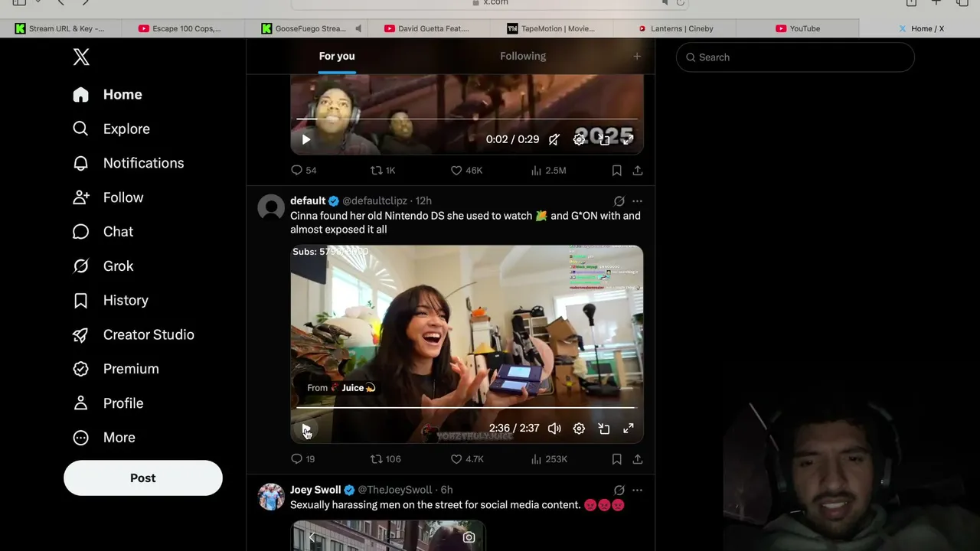
Task: Seek on the 0:29 video progress bar
Action: (x=467, y=119)
